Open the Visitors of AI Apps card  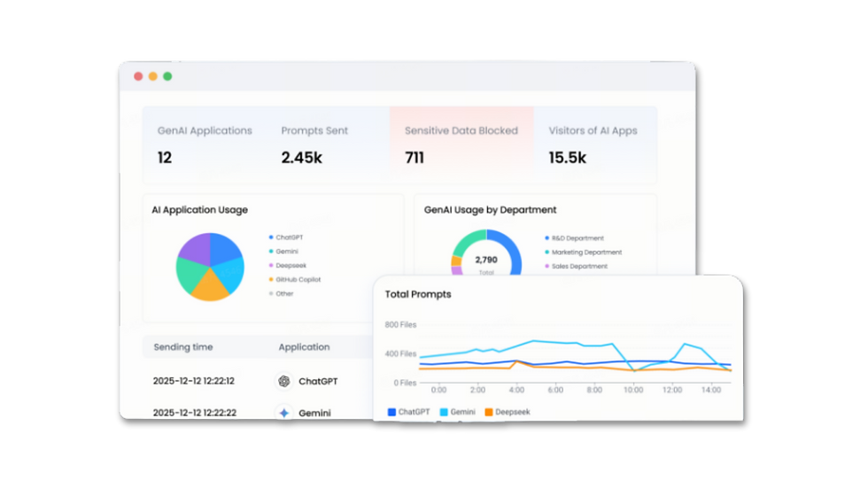point(595,145)
